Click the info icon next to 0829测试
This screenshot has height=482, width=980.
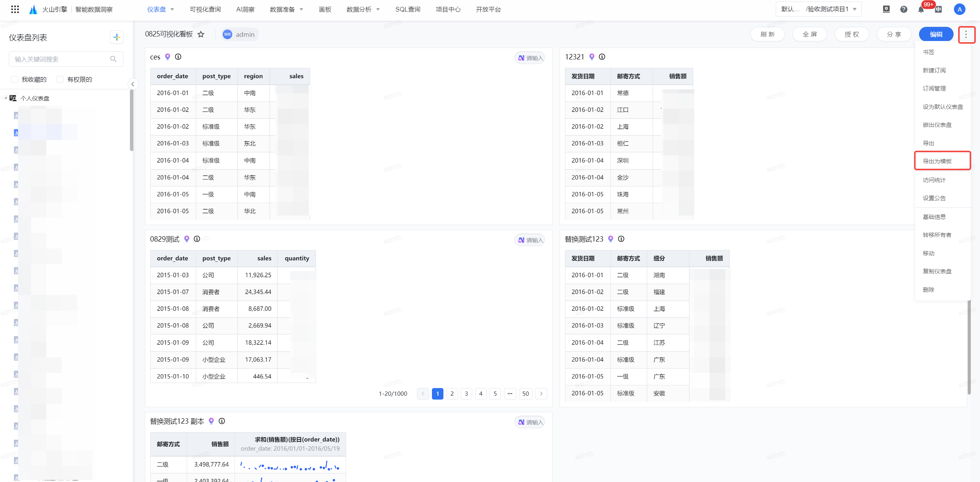(197, 239)
